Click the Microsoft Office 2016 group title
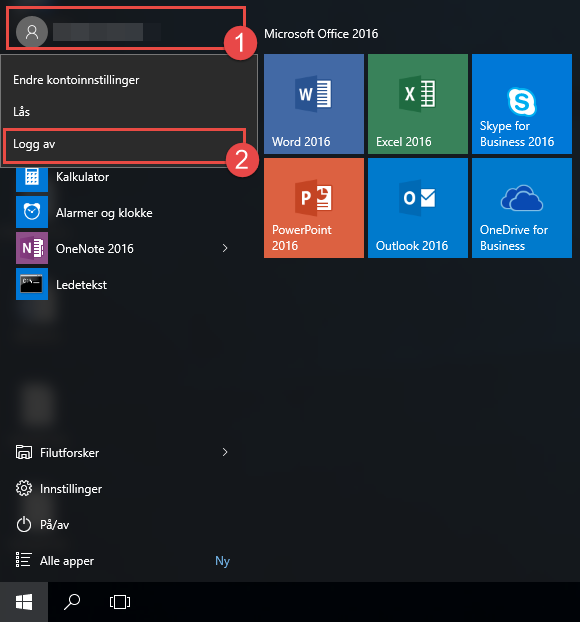580x622 pixels. pos(321,34)
